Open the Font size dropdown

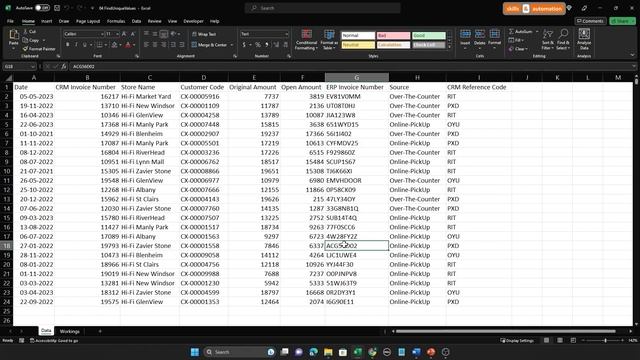117,34
